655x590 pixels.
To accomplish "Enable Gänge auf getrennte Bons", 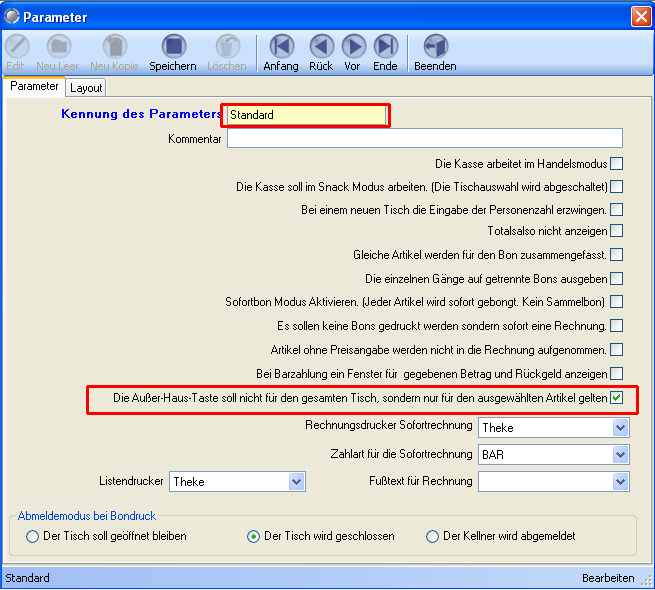I will 616,278.
